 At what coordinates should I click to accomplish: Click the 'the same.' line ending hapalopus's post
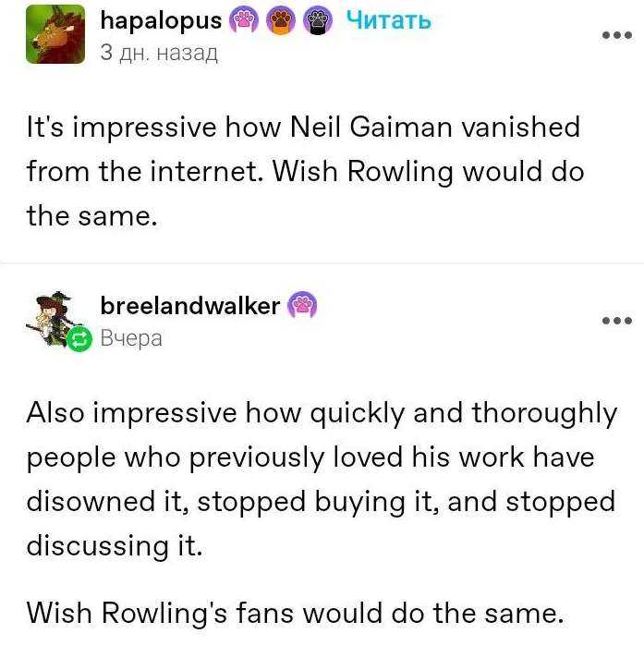pos(90,217)
